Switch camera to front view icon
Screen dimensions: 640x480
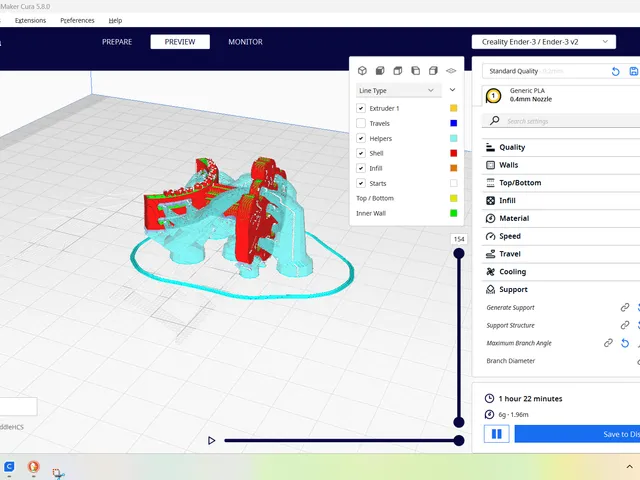tap(380, 71)
